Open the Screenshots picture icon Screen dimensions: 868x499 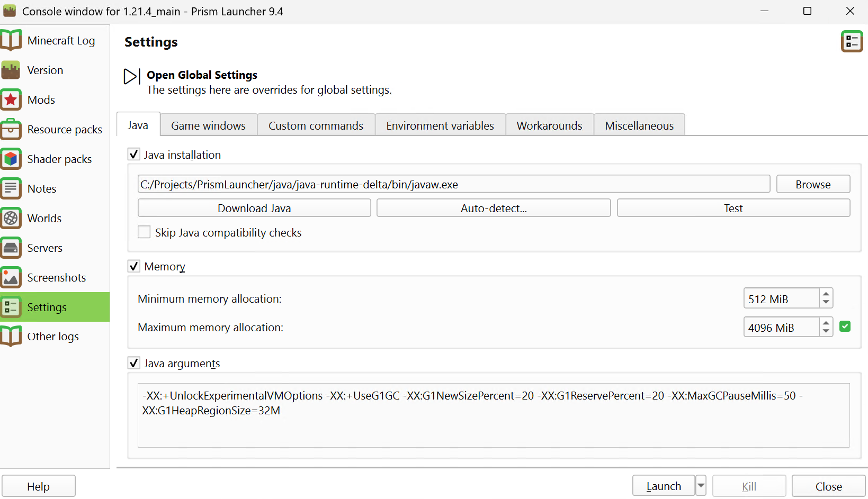(11, 277)
